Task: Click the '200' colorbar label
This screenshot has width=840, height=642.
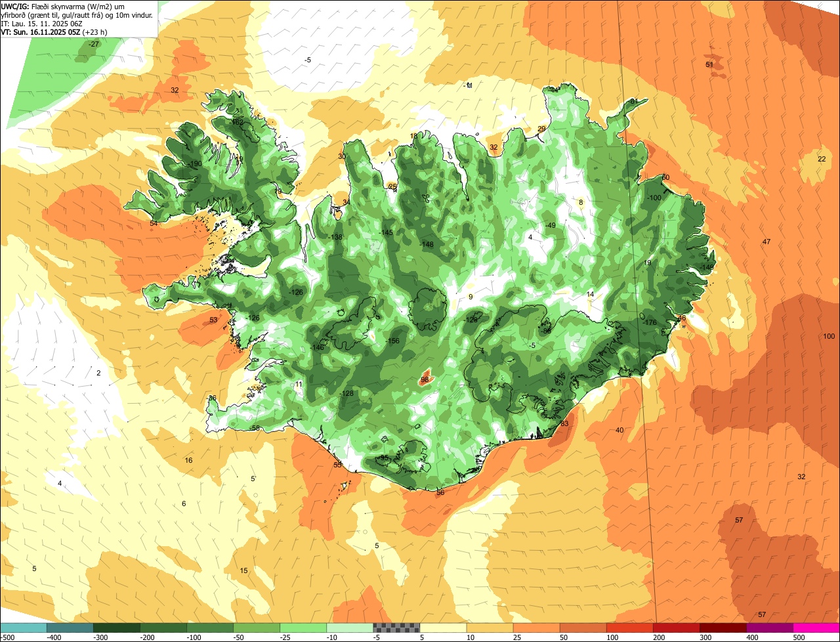Action: pyautogui.click(x=660, y=637)
